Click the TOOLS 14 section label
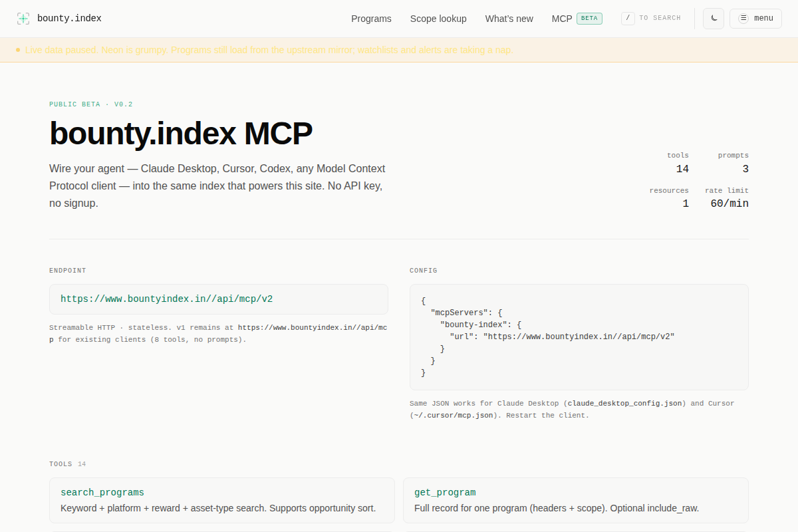The height and width of the screenshot is (532, 798). (67, 464)
